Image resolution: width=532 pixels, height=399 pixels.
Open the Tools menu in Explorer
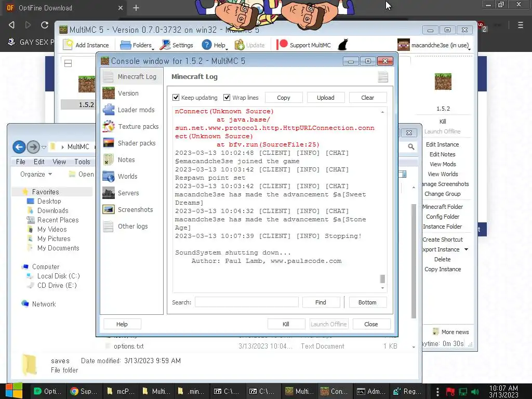coord(83,162)
